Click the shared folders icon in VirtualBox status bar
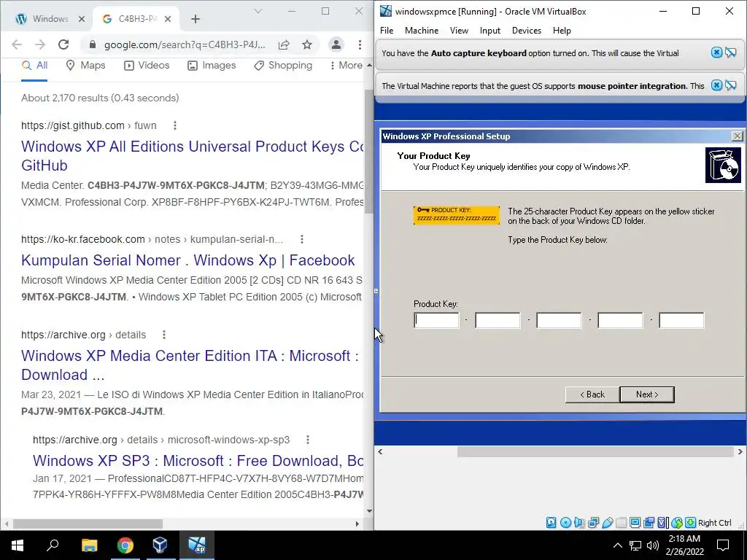The height and width of the screenshot is (560, 747). point(621,523)
